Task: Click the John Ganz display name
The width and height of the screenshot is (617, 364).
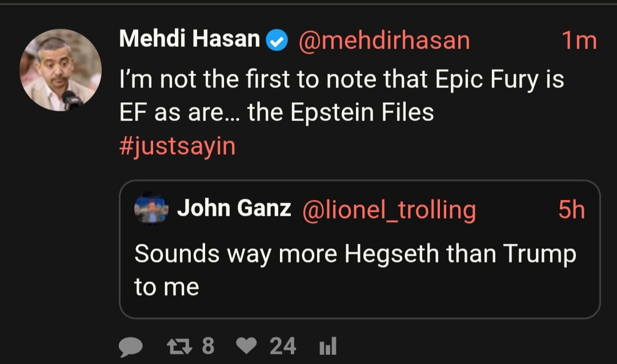Action: click(234, 209)
